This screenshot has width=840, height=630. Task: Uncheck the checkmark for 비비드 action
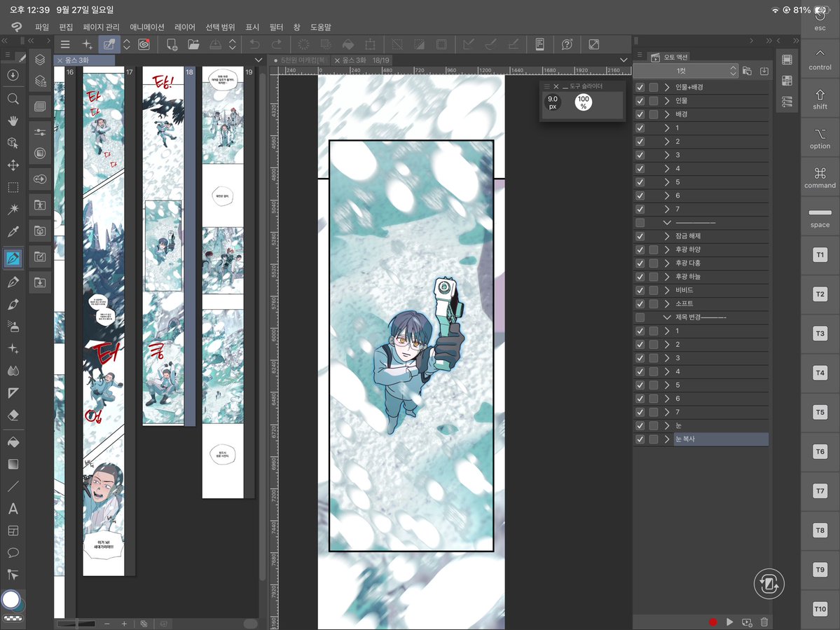point(640,290)
